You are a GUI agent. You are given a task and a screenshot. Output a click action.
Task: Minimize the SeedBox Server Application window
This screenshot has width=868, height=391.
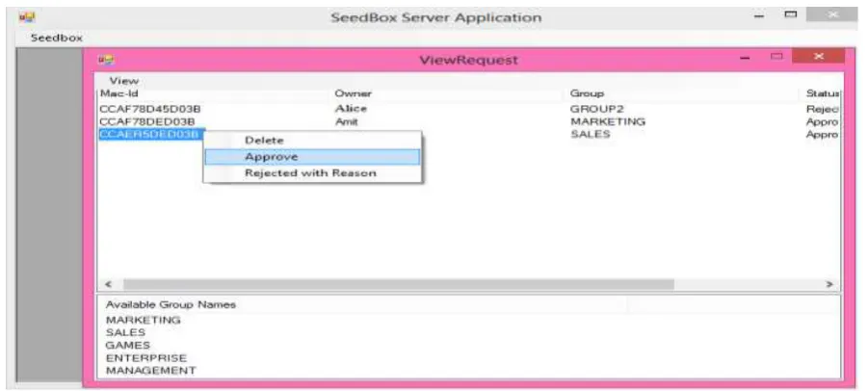pos(760,16)
